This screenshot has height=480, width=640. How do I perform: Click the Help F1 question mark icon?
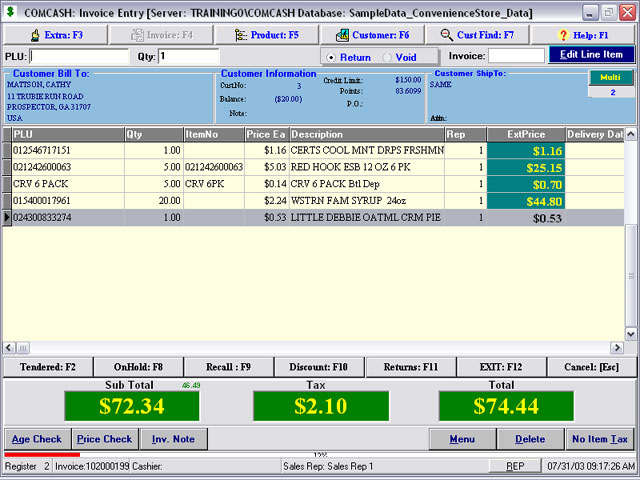pyautogui.click(x=563, y=35)
